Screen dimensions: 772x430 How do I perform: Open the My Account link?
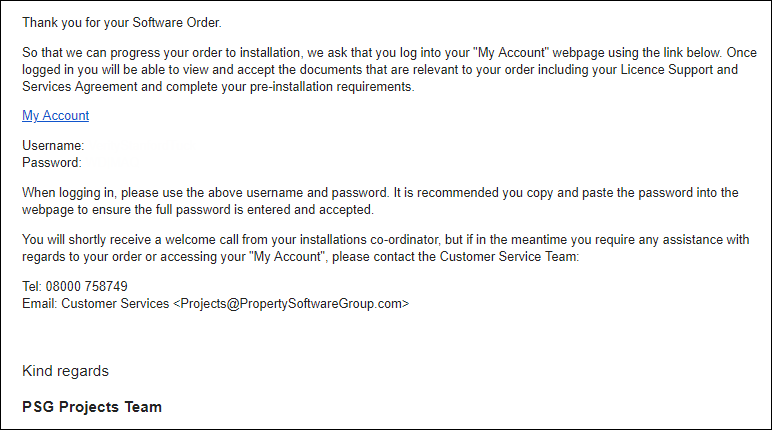pos(56,116)
